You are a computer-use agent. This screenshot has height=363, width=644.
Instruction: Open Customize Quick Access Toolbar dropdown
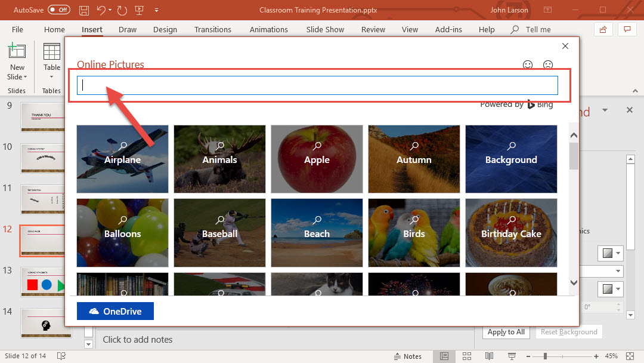tap(156, 10)
